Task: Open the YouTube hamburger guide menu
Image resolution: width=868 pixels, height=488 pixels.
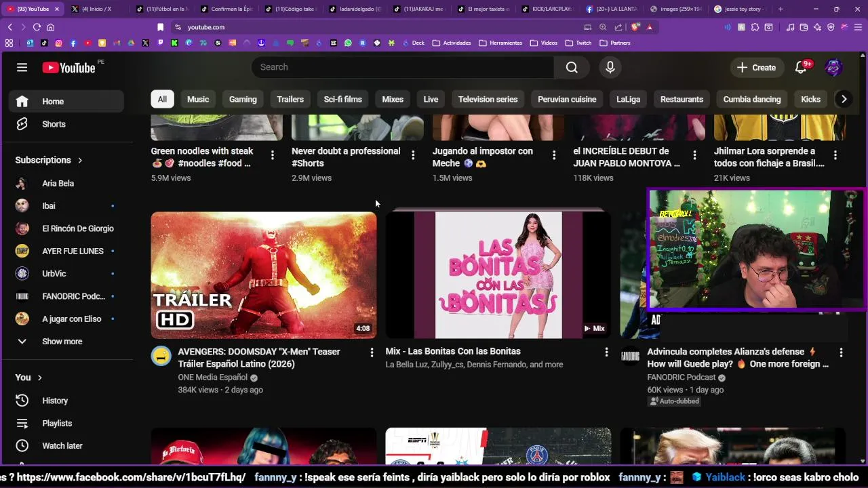Action: [x=22, y=67]
